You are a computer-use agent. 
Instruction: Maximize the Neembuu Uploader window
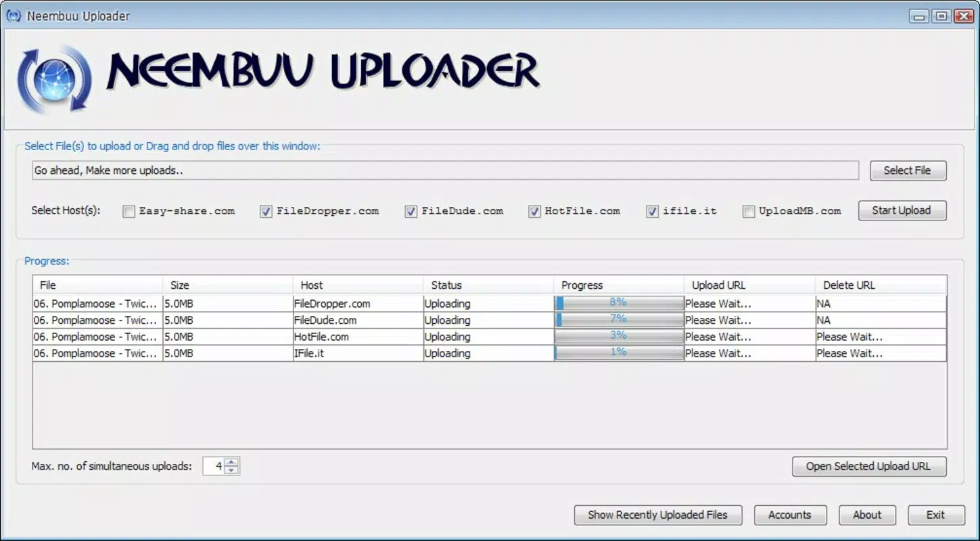[x=941, y=16]
